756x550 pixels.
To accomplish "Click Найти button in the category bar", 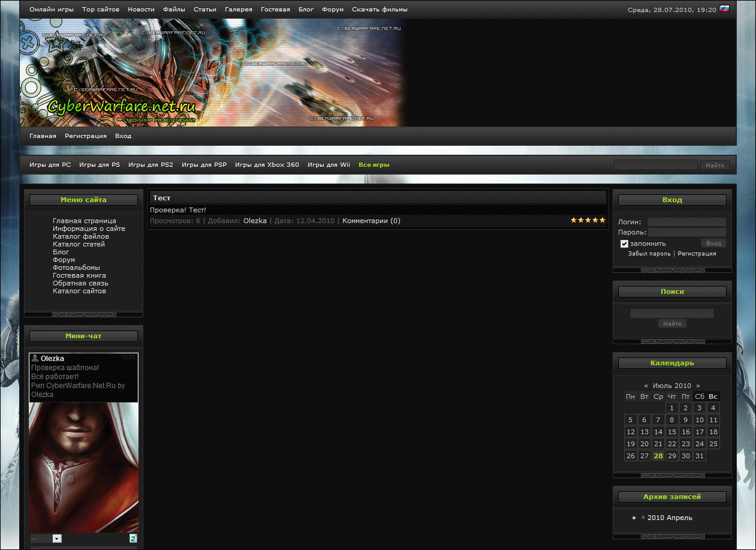I will pos(715,165).
